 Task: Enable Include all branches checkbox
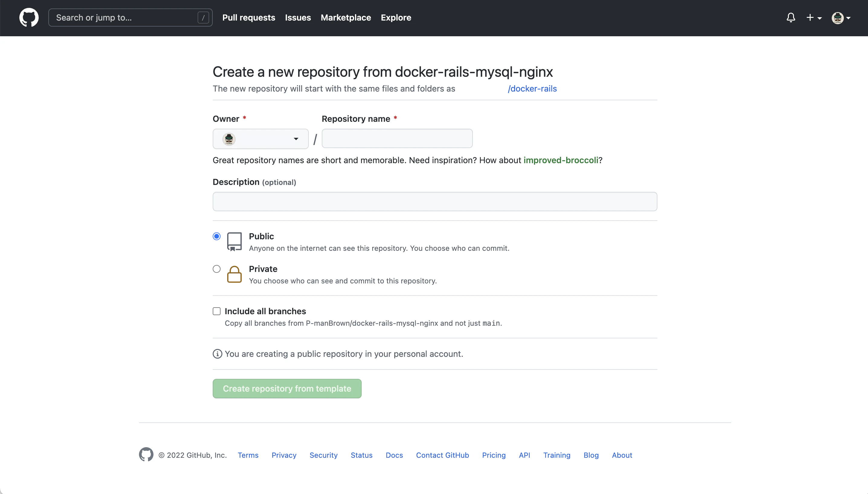click(x=217, y=311)
